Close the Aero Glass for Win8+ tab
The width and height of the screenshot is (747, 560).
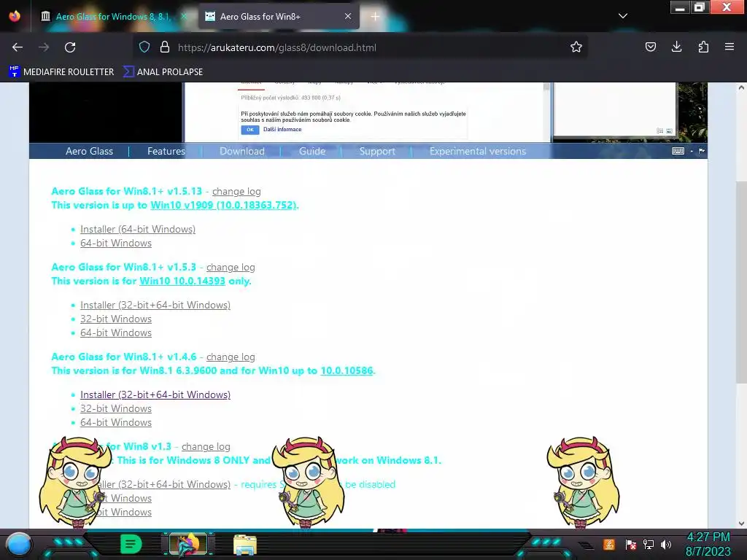click(x=348, y=16)
